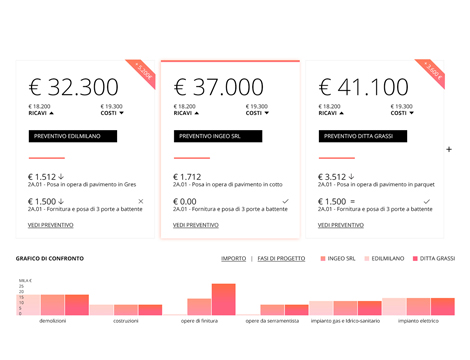This screenshot has width=470, height=360.
Task: Select the tallest opere di finitura bar
Action: click(224, 299)
